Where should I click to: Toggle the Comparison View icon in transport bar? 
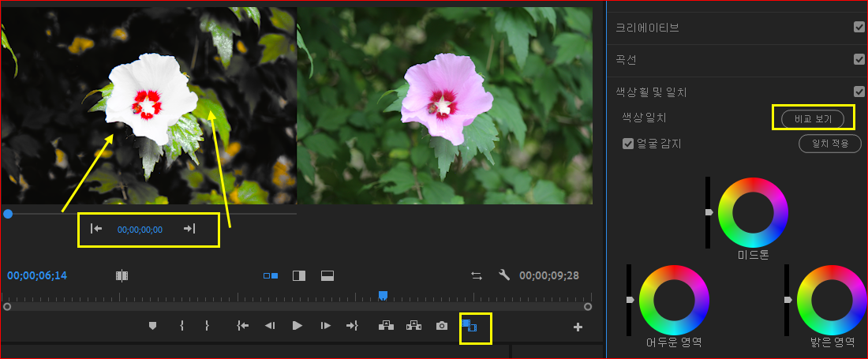[470, 325]
